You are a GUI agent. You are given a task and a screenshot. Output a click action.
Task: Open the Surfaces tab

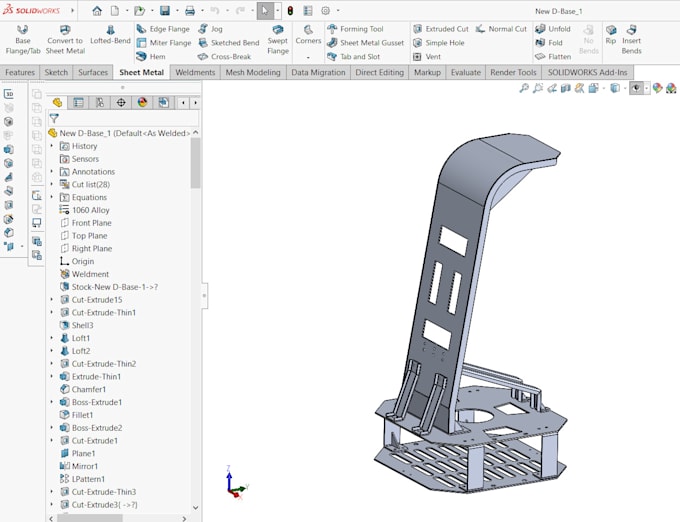(x=93, y=72)
